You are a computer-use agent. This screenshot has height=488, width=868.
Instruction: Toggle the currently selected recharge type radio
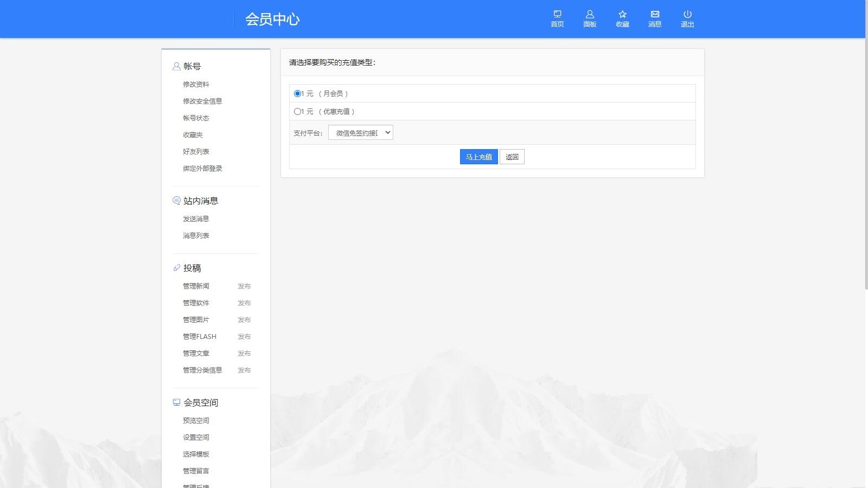(x=297, y=93)
